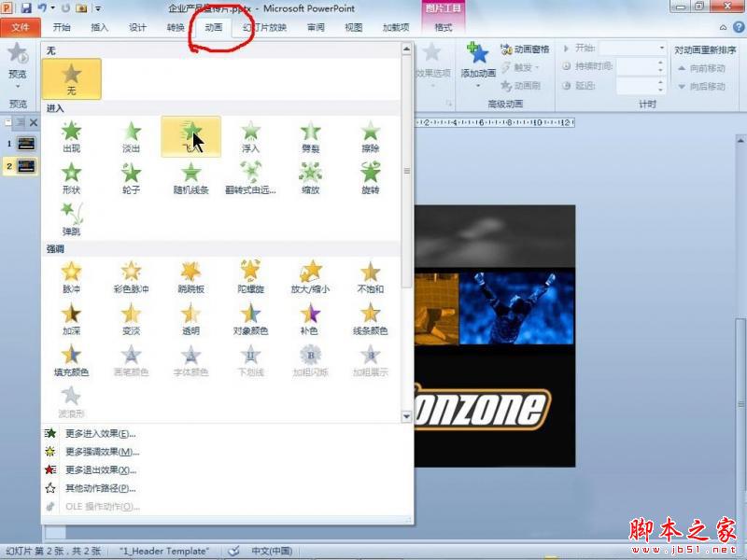The height and width of the screenshot is (560, 747).
Task: Choose the 弹跳 (Bounce) entrance animation
Action: pos(72,220)
